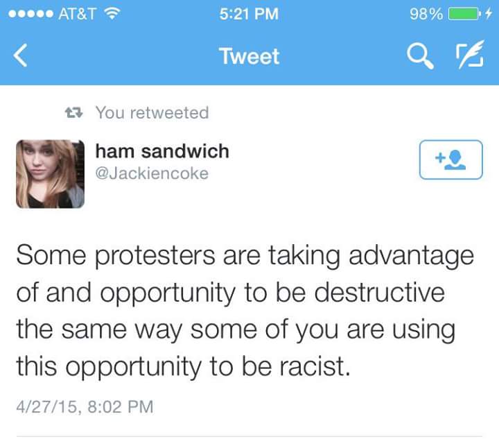Tap the back chevron arrow

click(20, 56)
